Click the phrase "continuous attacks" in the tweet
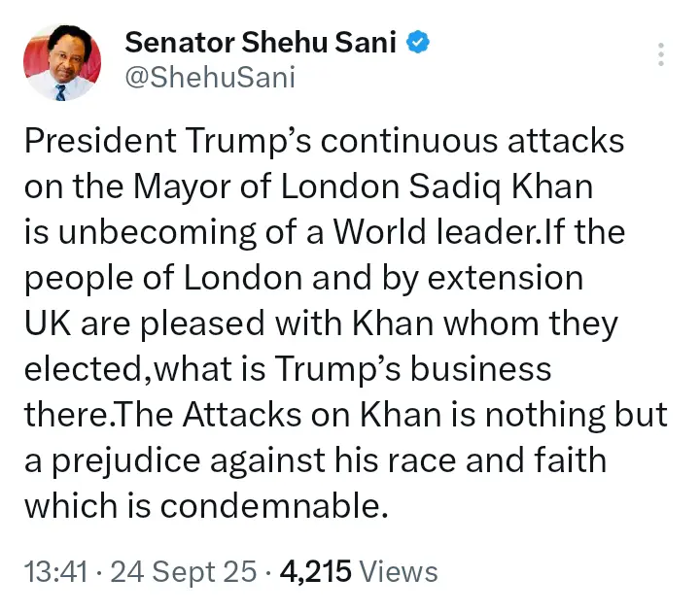This screenshot has width=700, height=612. [472, 141]
